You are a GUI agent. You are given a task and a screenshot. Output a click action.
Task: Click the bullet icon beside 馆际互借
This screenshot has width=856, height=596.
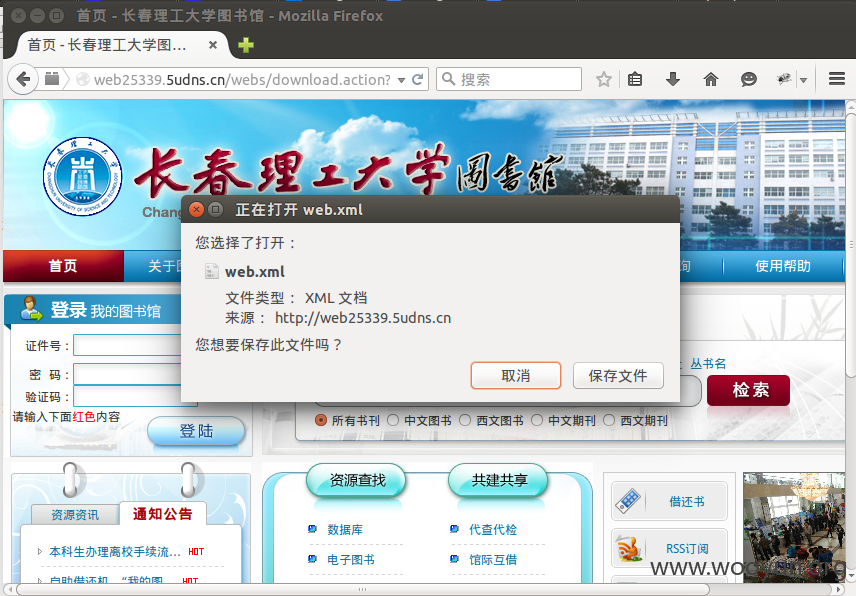(454, 559)
